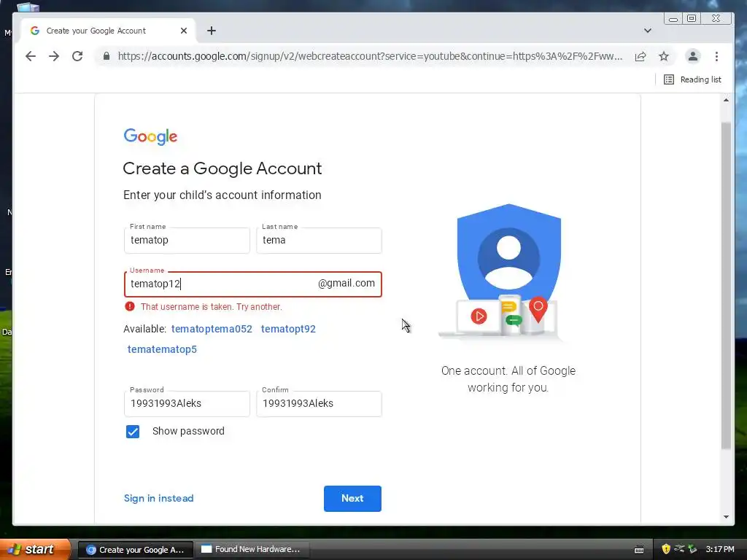View site security lock information
This screenshot has height=560, width=747.
tap(107, 56)
